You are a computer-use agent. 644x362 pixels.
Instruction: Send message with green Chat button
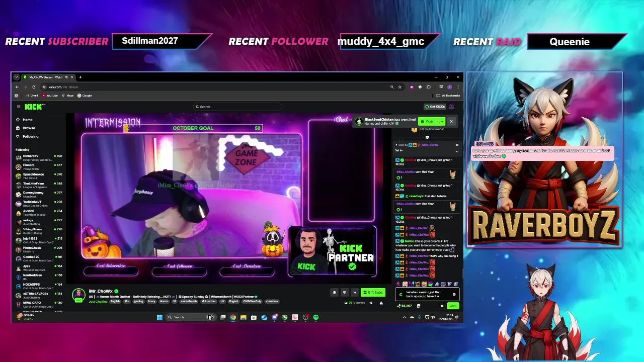pos(453,306)
